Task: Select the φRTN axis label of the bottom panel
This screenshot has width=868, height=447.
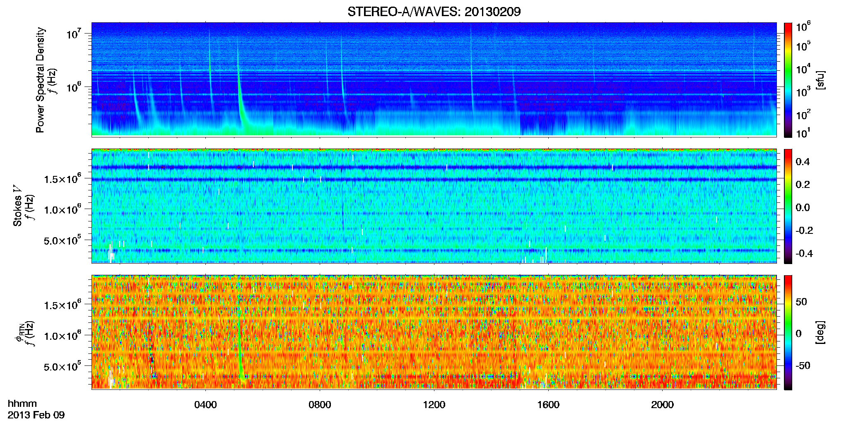Action: [x=19, y=333]
